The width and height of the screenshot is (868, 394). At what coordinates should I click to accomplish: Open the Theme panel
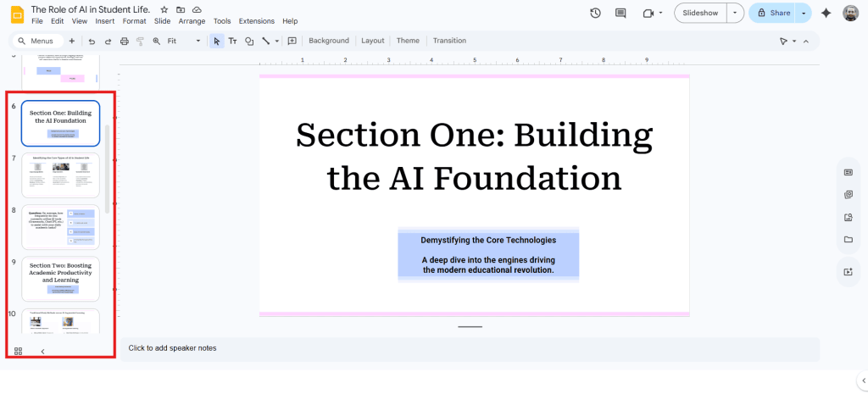coord(408,41)
